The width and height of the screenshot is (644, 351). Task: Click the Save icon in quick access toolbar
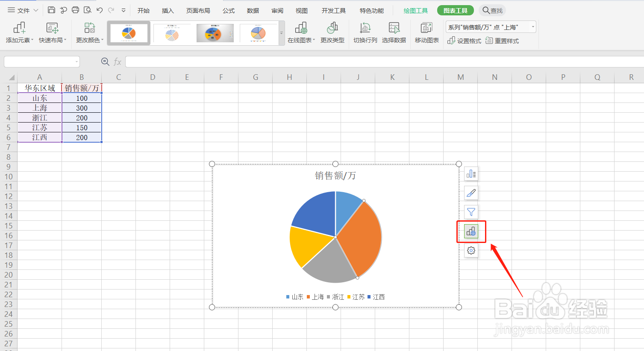coord(51,10)
